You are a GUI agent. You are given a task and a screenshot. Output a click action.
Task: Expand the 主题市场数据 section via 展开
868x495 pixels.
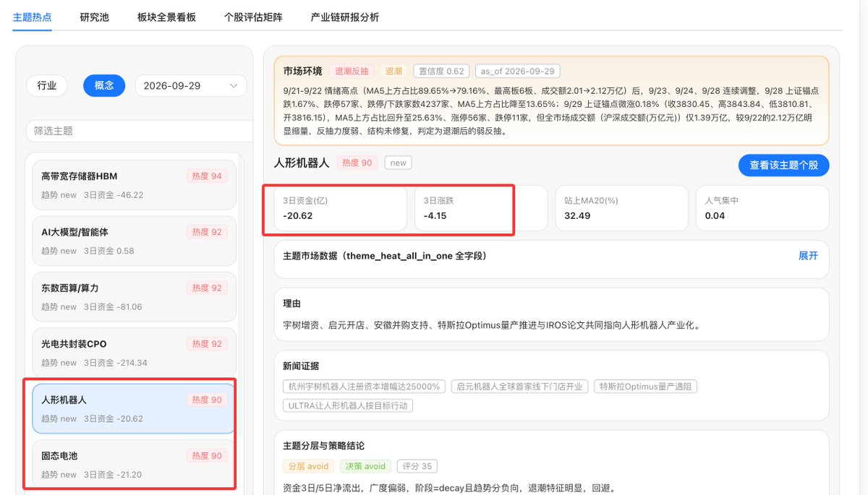pos(808,256)
